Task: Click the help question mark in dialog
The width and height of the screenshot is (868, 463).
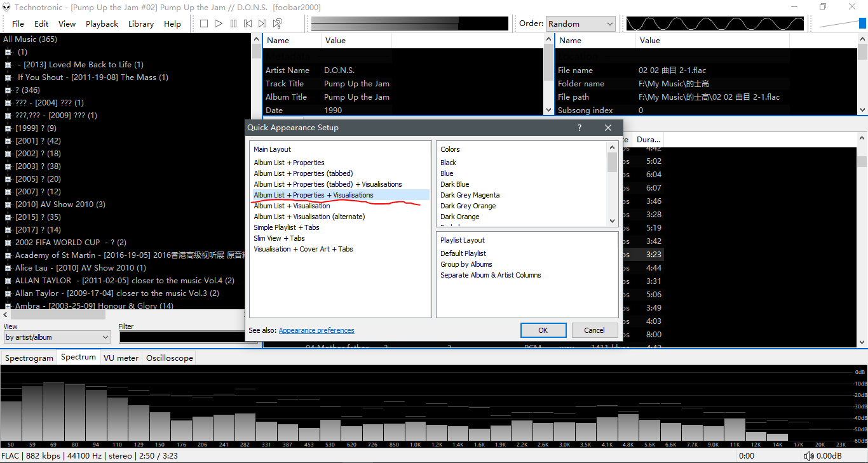Action: coord(579,128)
